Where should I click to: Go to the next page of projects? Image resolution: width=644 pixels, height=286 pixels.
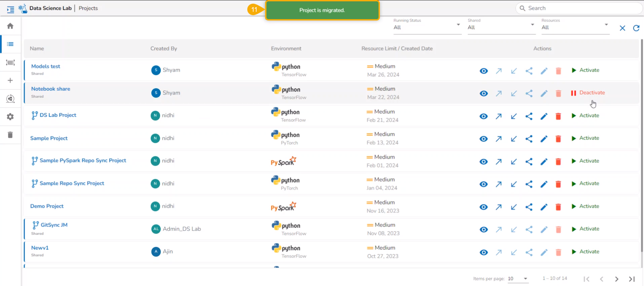click(616, 279)
